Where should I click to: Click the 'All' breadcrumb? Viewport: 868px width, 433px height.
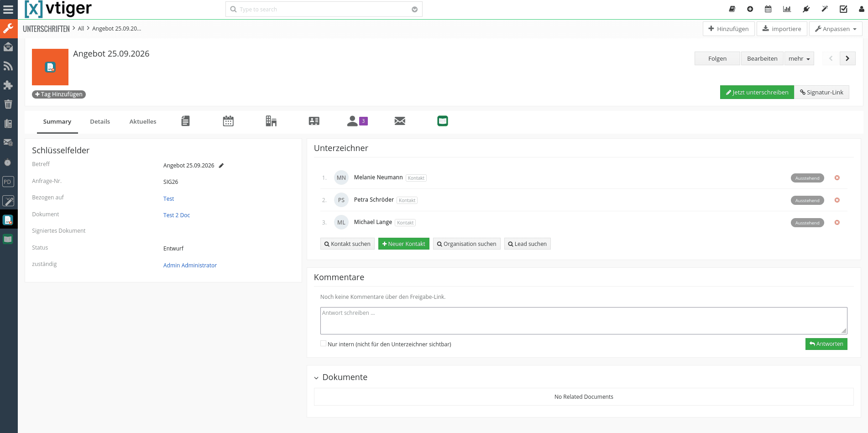81,29
